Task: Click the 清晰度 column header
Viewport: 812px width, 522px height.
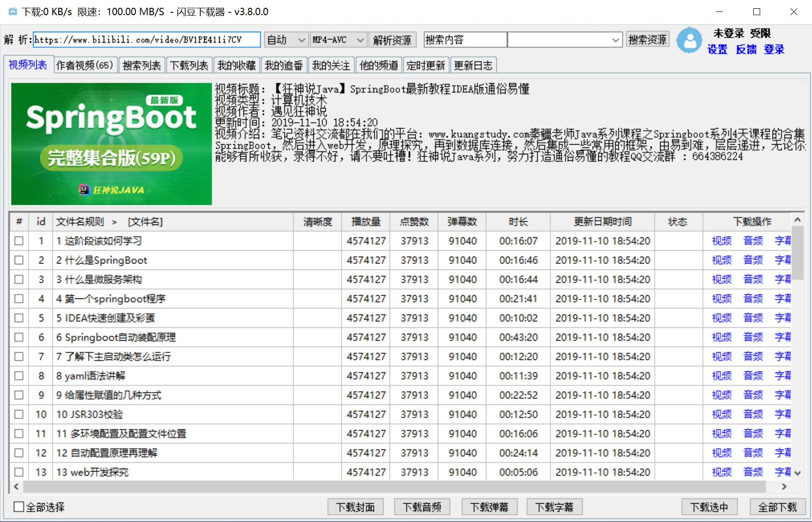Action: click(317, 222)
